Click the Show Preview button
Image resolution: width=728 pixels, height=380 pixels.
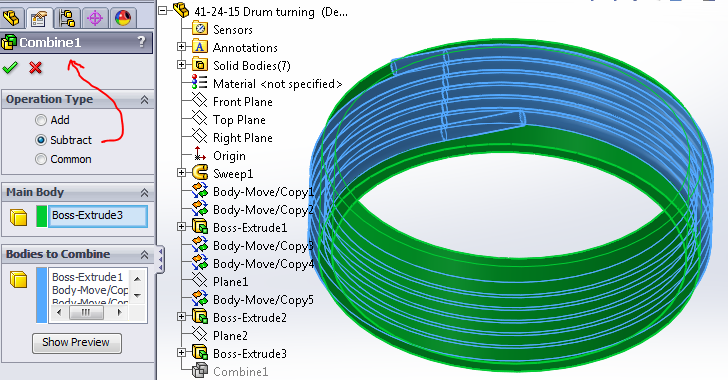click(77, 343)
